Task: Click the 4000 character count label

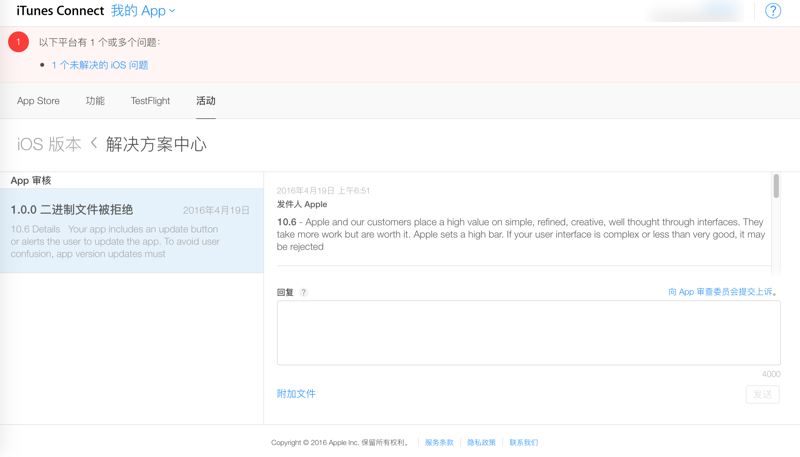Action: point(771,374)
